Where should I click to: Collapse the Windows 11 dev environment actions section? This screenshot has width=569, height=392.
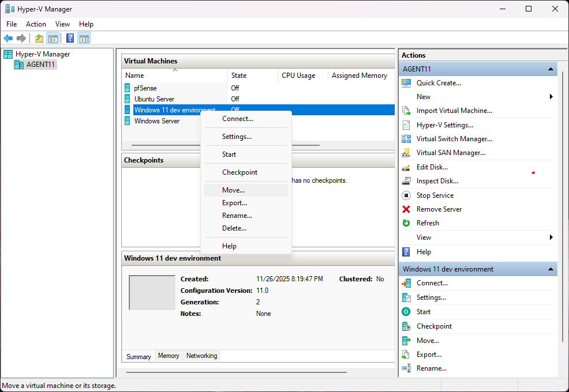click(551, 269)
